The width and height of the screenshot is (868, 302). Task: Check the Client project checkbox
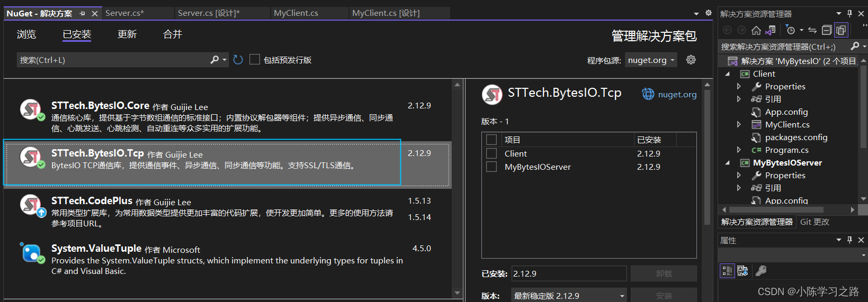[x=491, y=153]
